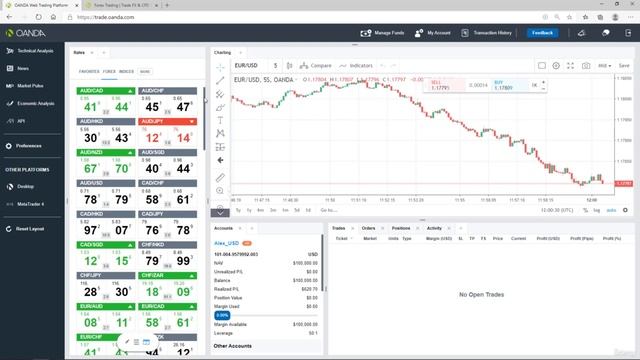Open the Desktop platform link
640x360 pixels.
(x=20, y=187)
